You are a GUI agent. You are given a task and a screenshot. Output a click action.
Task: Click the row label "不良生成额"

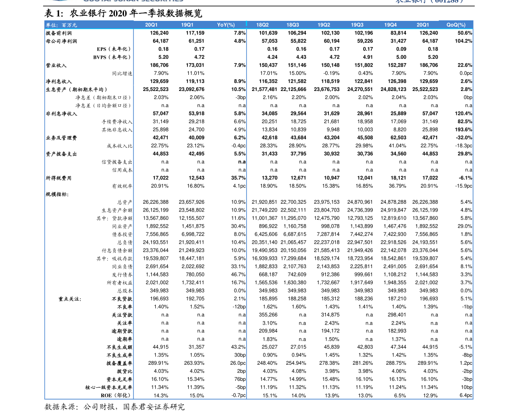pyautogui.click(x=120, y=347)
